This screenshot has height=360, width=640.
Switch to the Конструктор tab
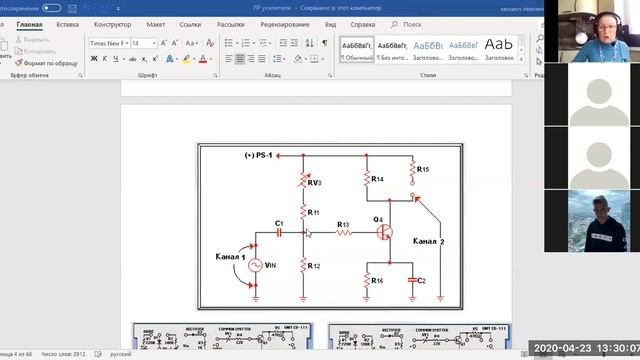(x=113, y=24)
